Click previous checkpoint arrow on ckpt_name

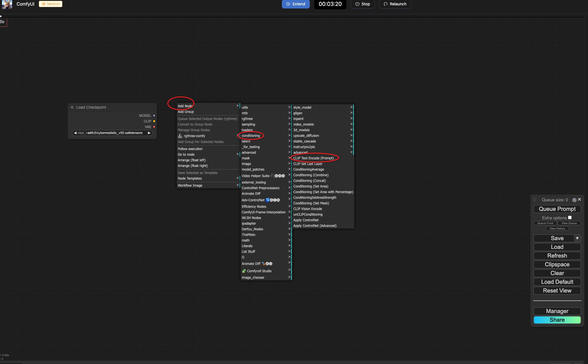(75, 133)
